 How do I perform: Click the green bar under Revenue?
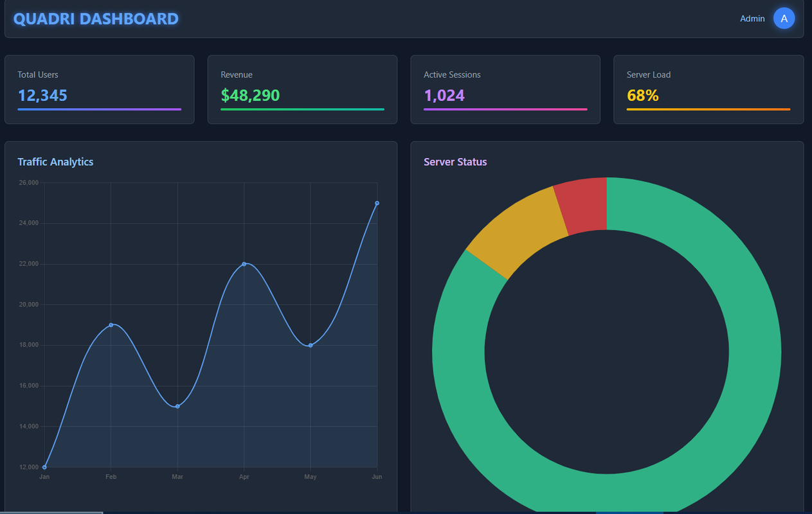[x=302, y=109]
